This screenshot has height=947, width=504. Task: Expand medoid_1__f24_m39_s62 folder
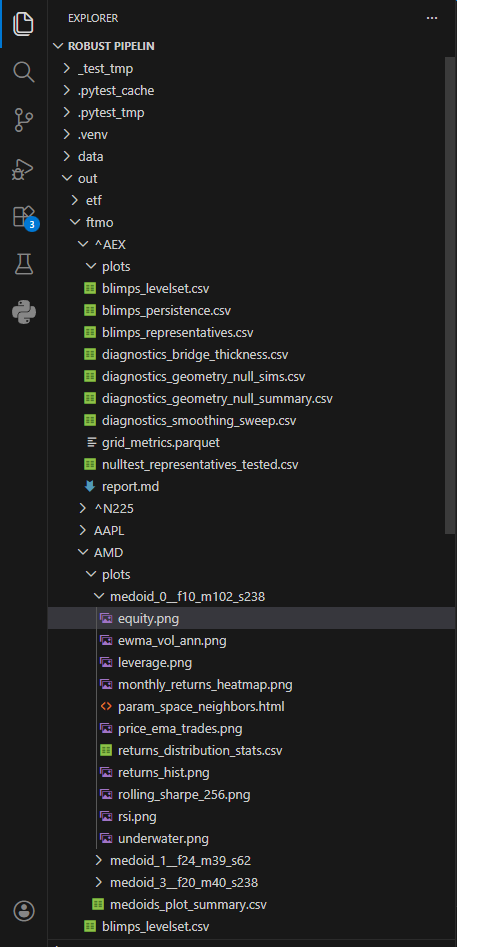coord(99,861)
